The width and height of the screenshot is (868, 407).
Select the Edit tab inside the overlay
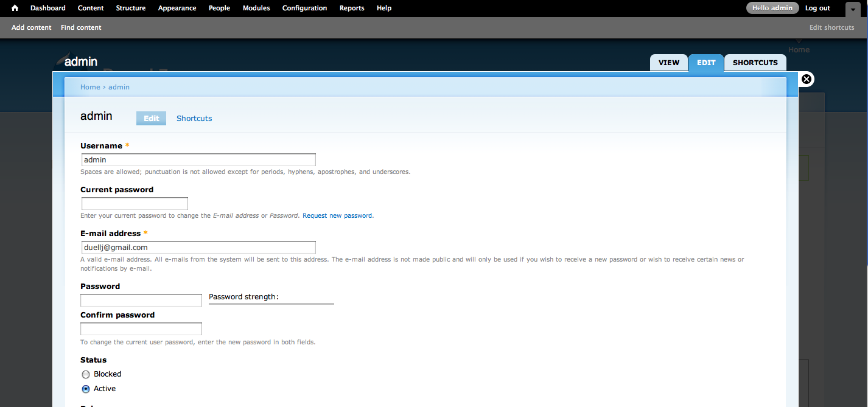(150, 118)
